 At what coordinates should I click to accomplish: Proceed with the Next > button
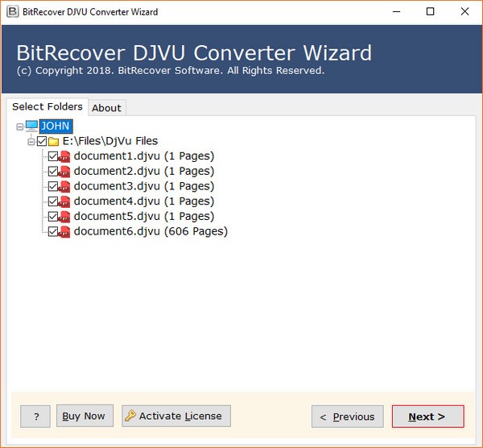[x=428, y=417]
